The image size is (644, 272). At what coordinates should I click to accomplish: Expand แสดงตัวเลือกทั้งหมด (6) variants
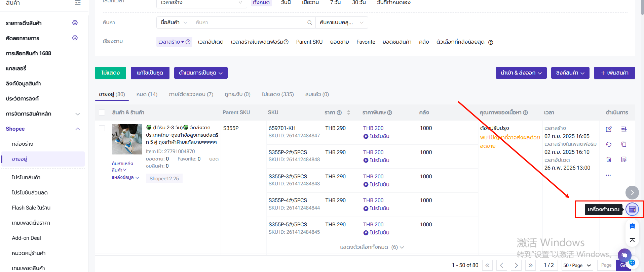372,247
